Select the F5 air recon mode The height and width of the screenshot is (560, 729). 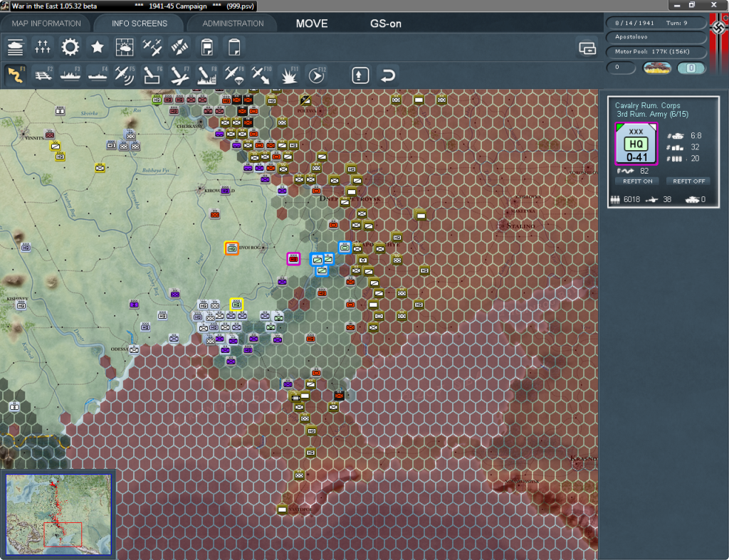tap(125, 75)
